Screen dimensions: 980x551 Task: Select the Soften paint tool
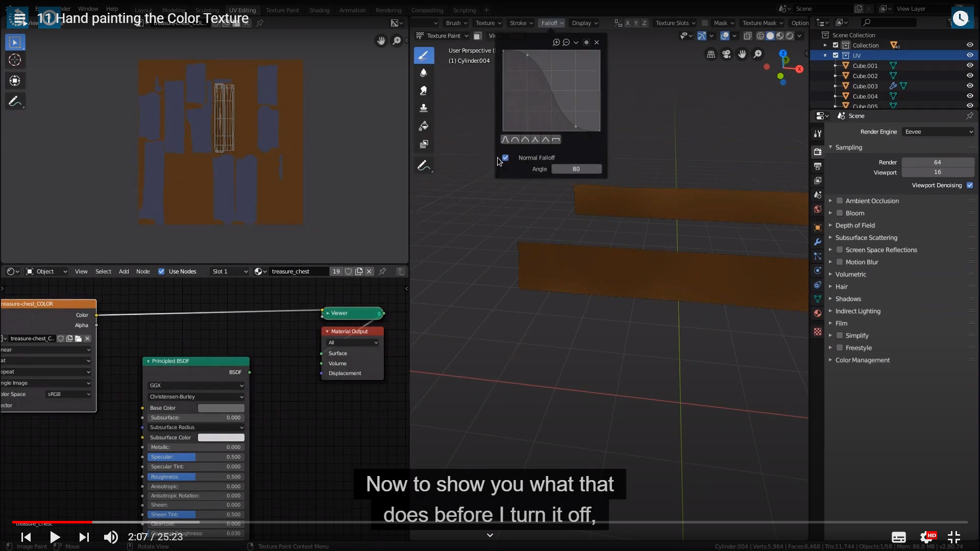424,73
